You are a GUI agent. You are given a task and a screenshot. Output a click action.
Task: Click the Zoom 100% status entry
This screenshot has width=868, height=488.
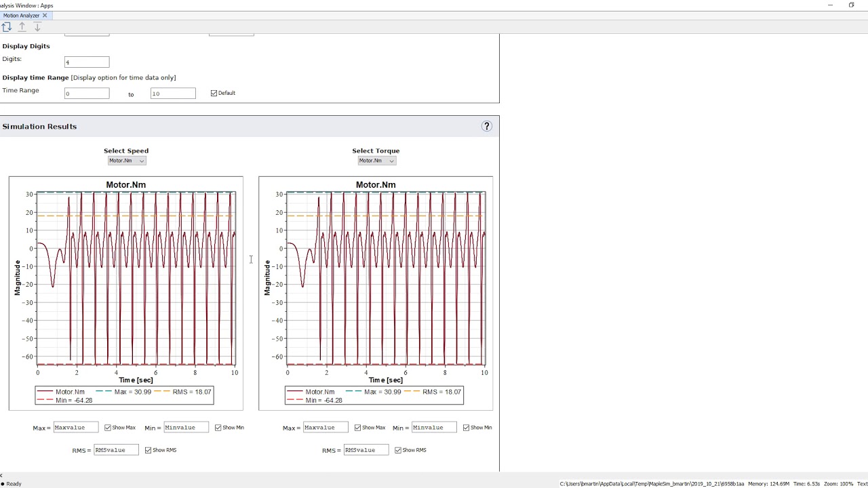coord(838,484)
